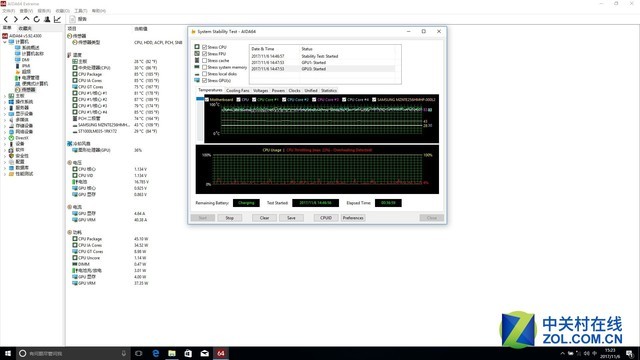The image size is (640, 360).
Task: Expand the 网络设备 tree node
Action: click(4, 132)
